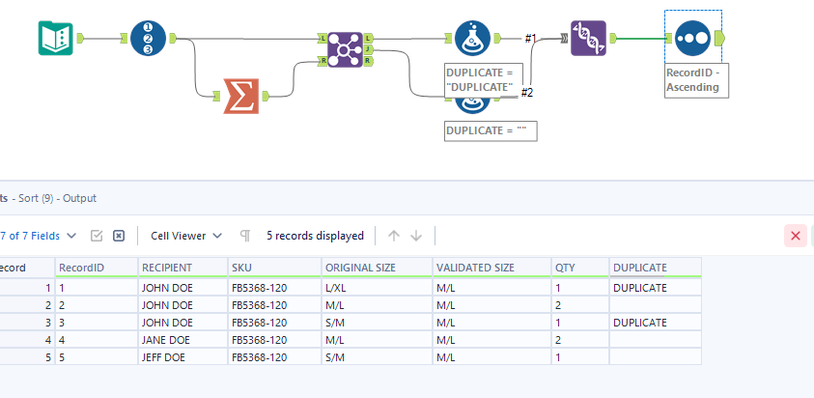The height and width of the screenshot is (398, 814).
Task: Click the DUPLICATE column header
Action: [x=655, y=268]
